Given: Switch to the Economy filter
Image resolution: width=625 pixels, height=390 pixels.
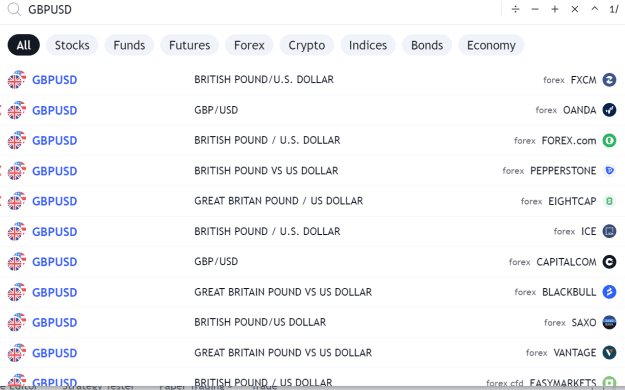Looking at the screenshot, I should (491, 45).
